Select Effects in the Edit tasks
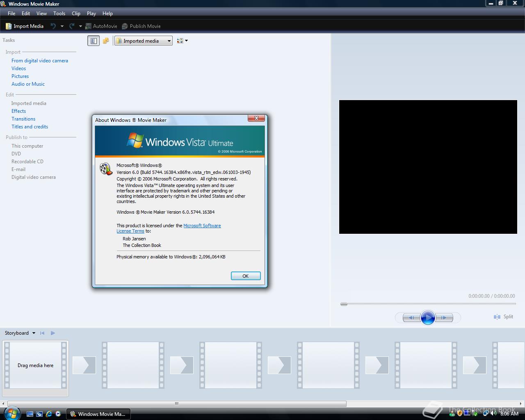This screenshot has height=420, width=525. coord(18,111)
